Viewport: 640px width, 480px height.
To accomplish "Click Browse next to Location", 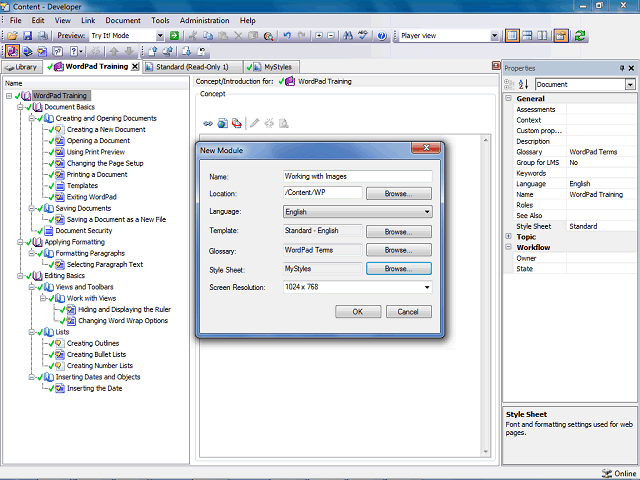I will pos(399,193).
